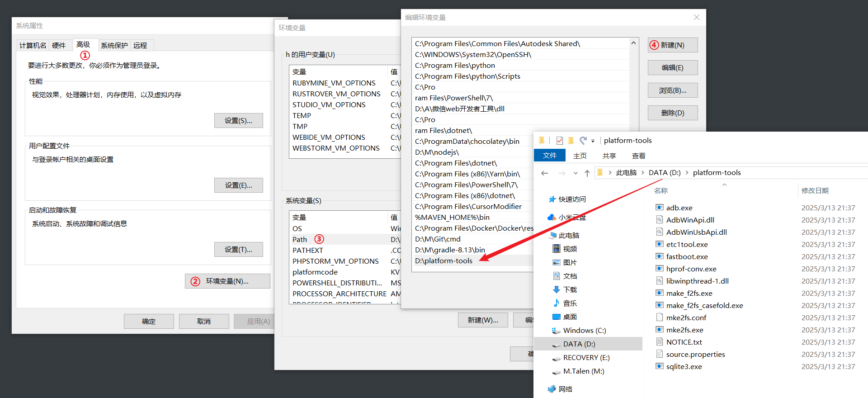Click the up-one-level arrow in Explorer
Image resolution: width=868 pixels, height=398 pixels.
pos(587,173)
